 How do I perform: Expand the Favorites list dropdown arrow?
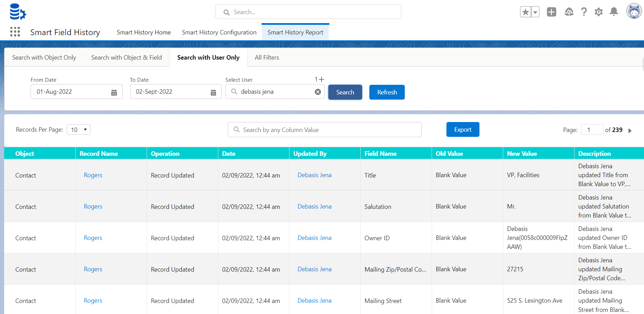pos(535,12)
